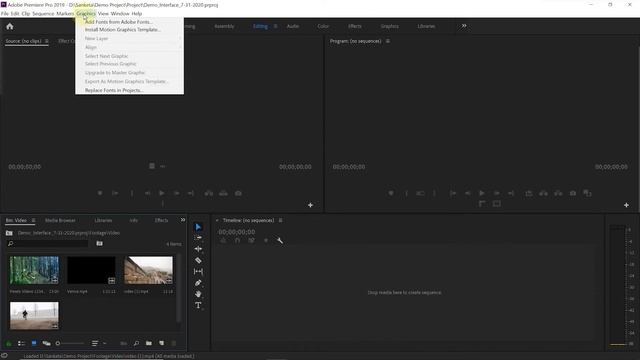Click Find magnifier icon at project panel bottom
The height and width of the screenshot is (360, 640).
[136, 343]
